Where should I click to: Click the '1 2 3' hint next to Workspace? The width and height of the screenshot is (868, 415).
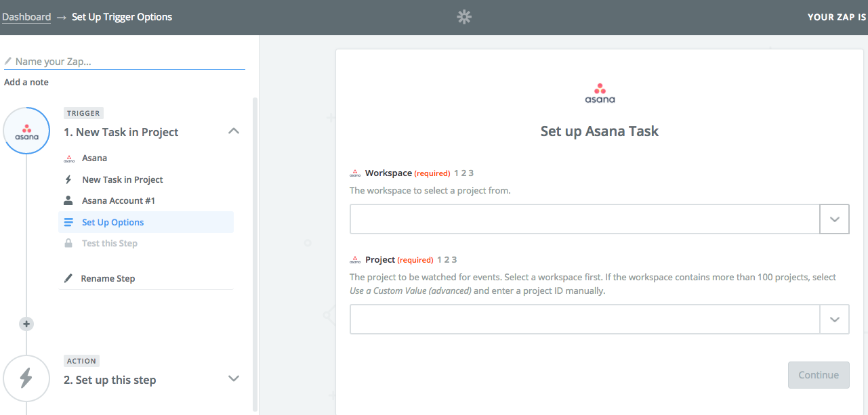click(x=464, y=173)
